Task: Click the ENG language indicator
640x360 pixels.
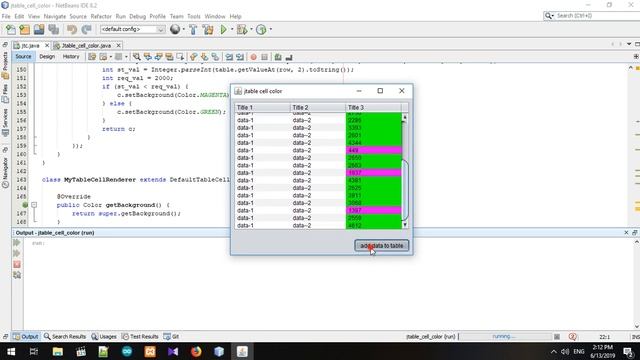Action: [579, 351]
